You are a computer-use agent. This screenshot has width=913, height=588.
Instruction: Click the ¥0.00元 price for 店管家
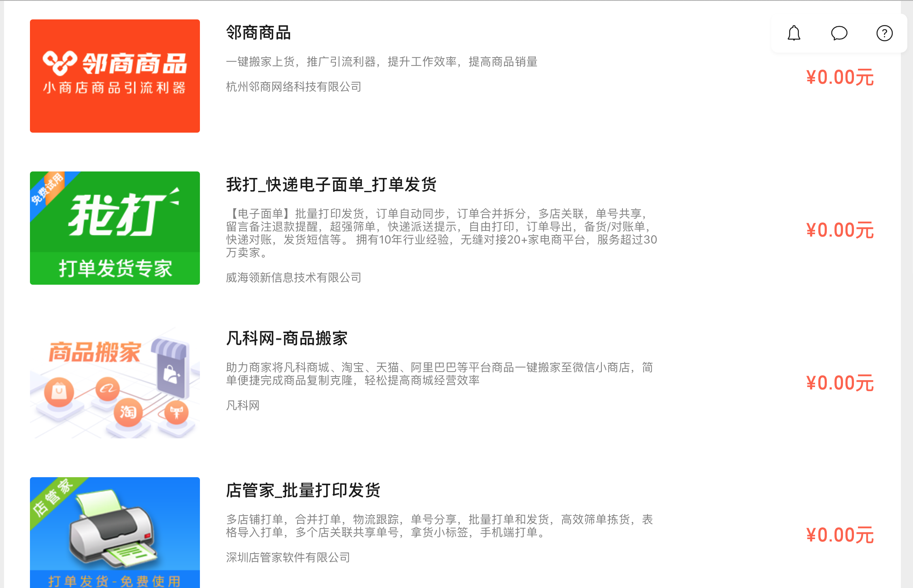coord(840,535)
